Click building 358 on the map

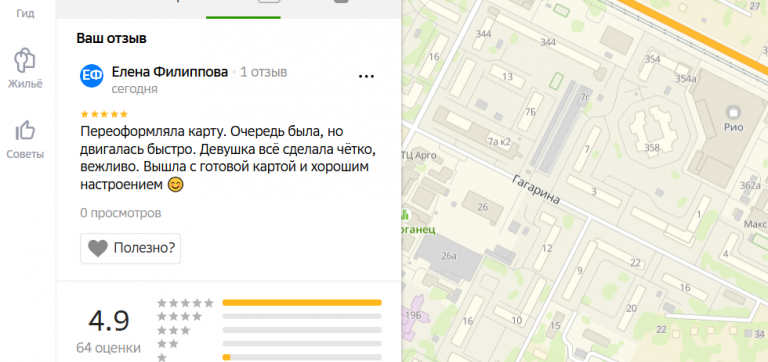(652, 147)
